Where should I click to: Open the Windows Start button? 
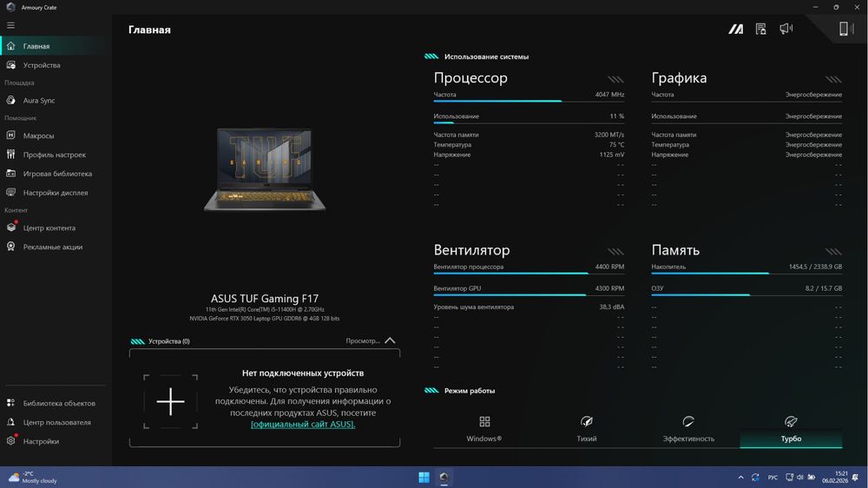(424, 477)
